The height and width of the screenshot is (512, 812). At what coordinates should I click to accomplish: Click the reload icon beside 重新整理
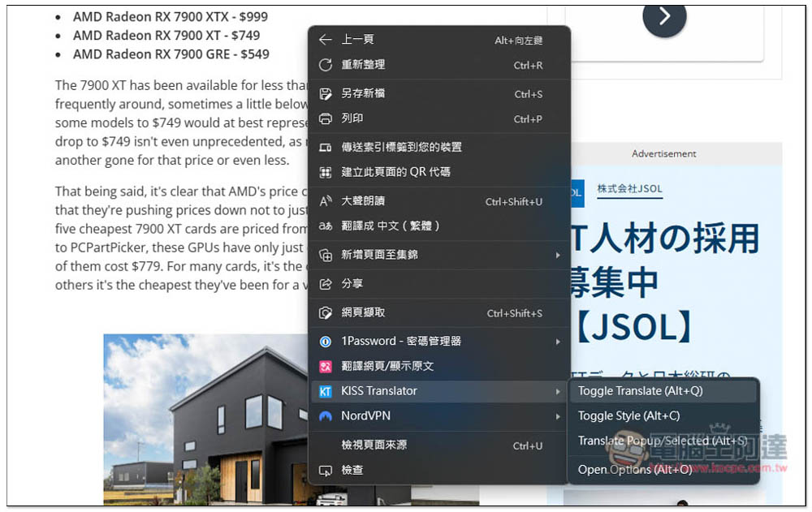tap(326, 65)
